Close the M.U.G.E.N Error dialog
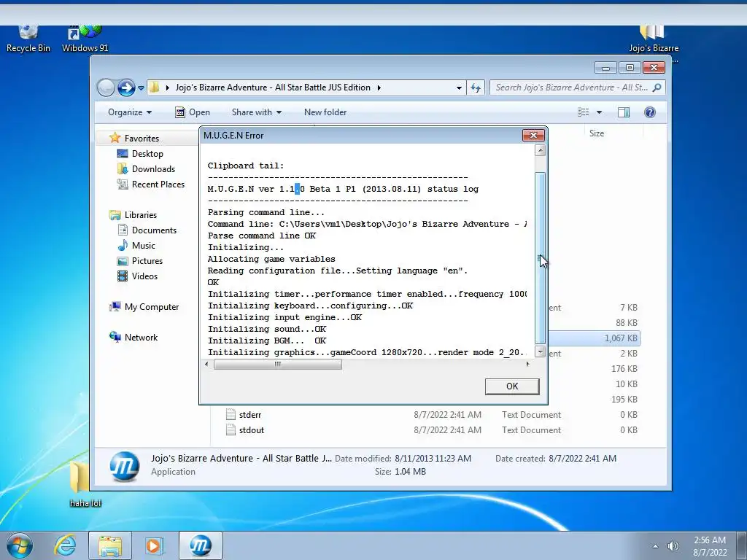 pyautogui.click(x=533, y=136)
